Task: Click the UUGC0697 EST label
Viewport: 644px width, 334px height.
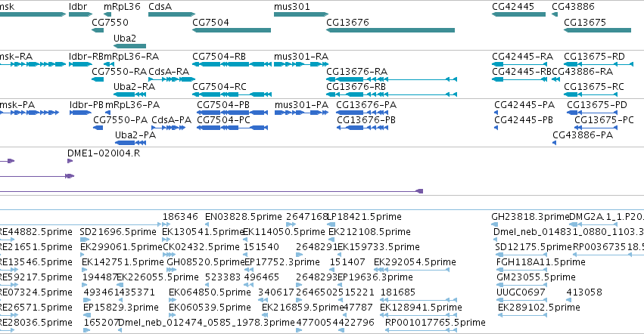Action: click(521, 292)
